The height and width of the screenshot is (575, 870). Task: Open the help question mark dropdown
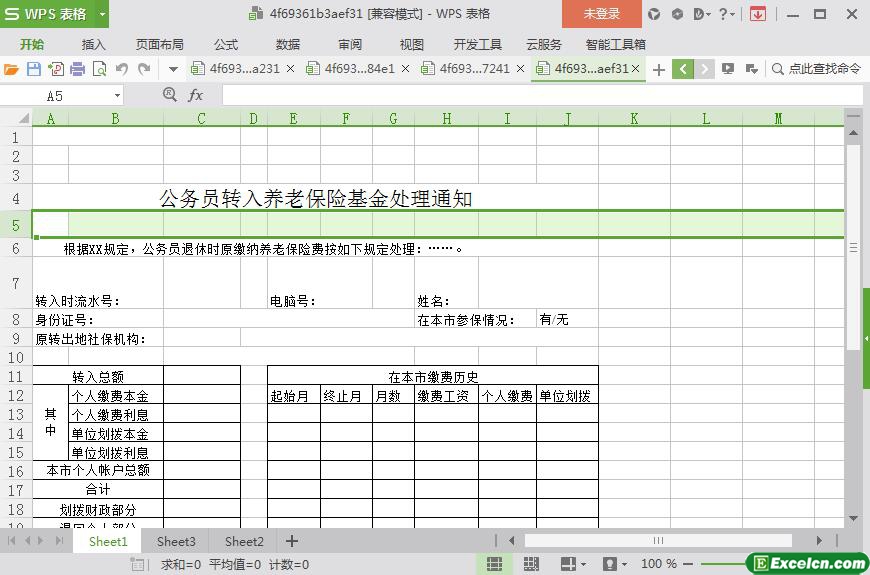tap(727, 14)
